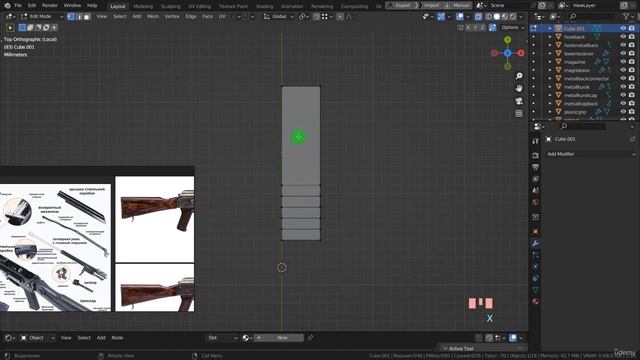Select edge select mode icon
Image resolution: width=640 pixels, height=360 pixels.
79,17
